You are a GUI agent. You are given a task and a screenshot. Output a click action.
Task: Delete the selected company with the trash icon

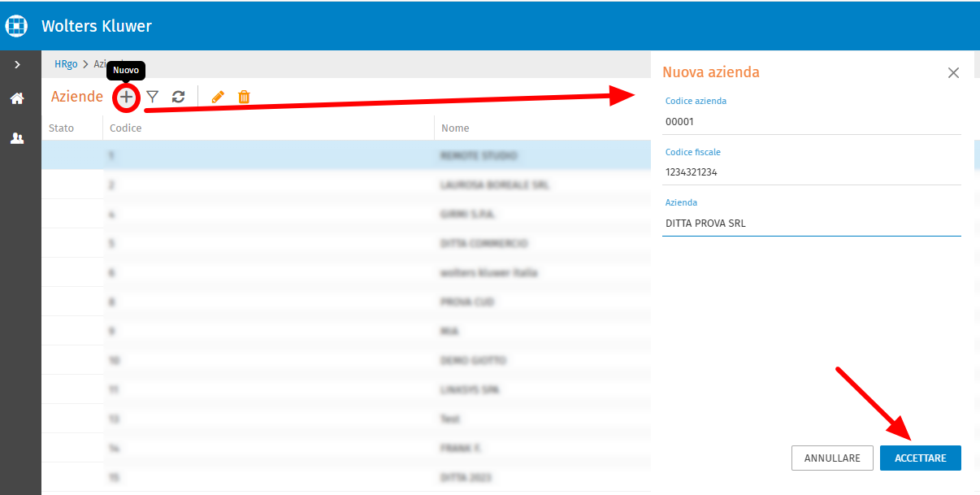pos(244,97)
